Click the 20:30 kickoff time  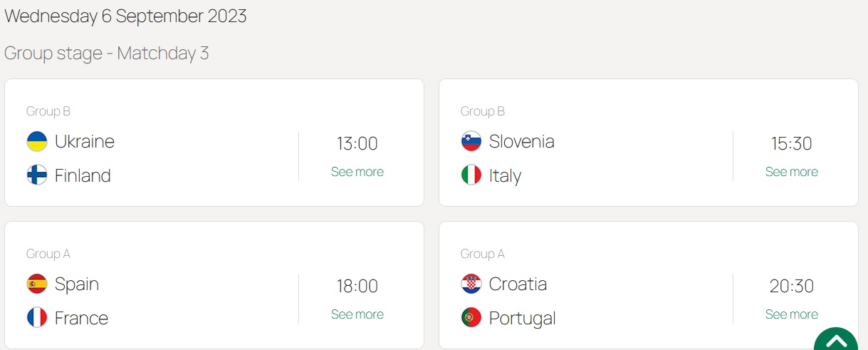791,286
